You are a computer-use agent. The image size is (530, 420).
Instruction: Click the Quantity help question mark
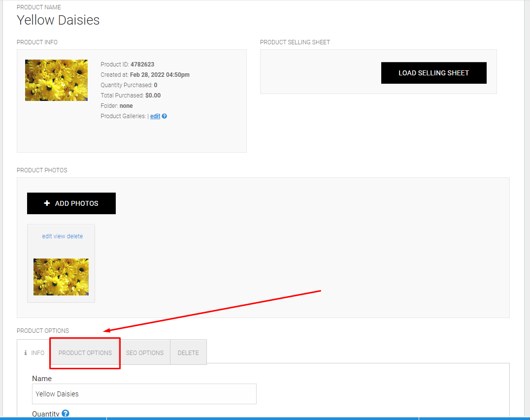[65, 414]
